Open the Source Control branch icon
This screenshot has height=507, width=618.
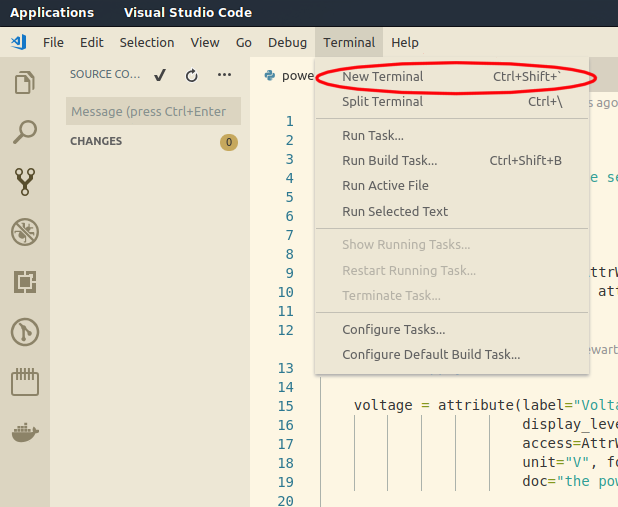25,182
